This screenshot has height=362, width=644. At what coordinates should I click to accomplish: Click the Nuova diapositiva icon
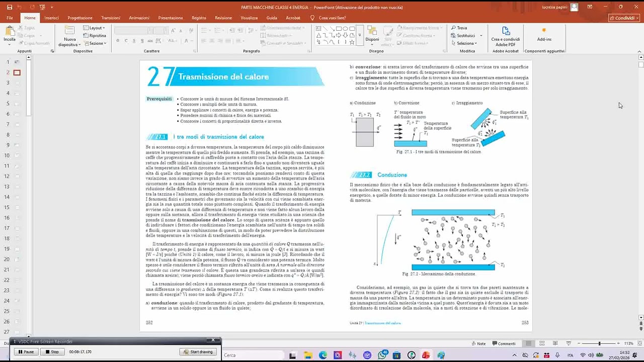pos(70,30)
